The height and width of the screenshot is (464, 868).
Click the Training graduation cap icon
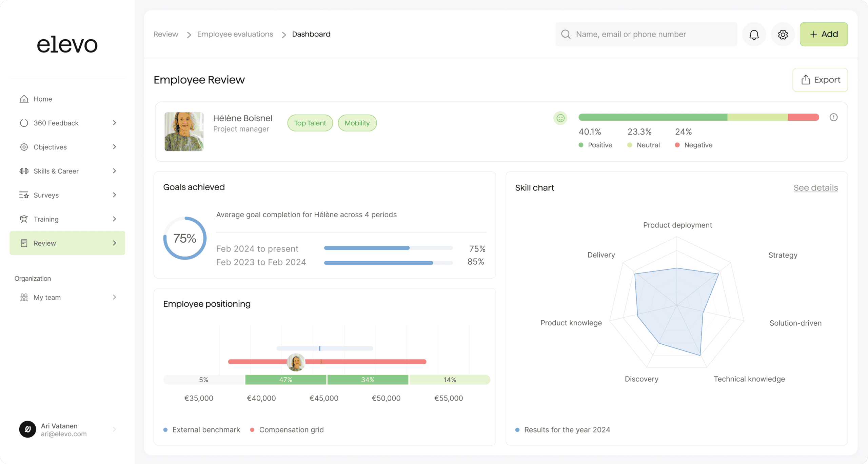(x=24, y=219)
